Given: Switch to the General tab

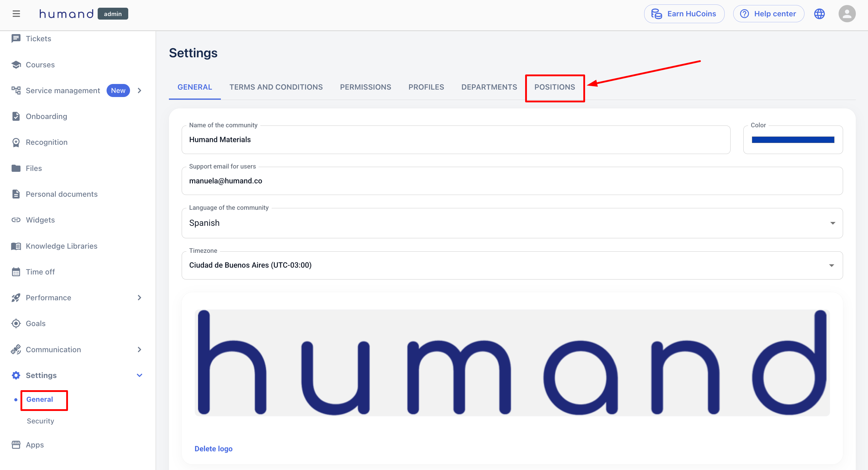Looking at the screenshot, I should click(195, 87).
